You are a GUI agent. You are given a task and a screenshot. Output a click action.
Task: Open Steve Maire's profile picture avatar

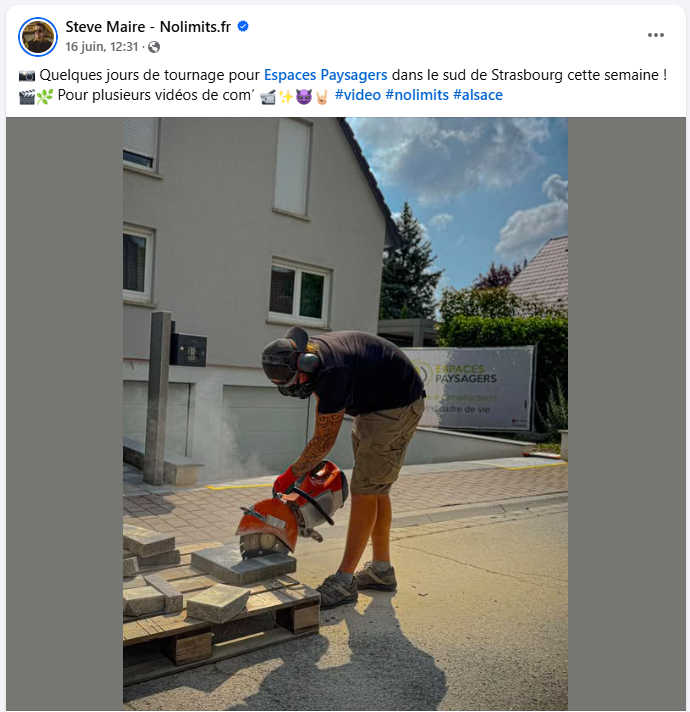click(x=38, y=37)
